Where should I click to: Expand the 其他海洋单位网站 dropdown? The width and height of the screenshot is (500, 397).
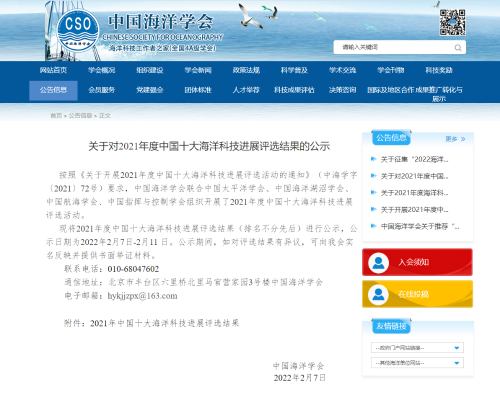point(417,363)
